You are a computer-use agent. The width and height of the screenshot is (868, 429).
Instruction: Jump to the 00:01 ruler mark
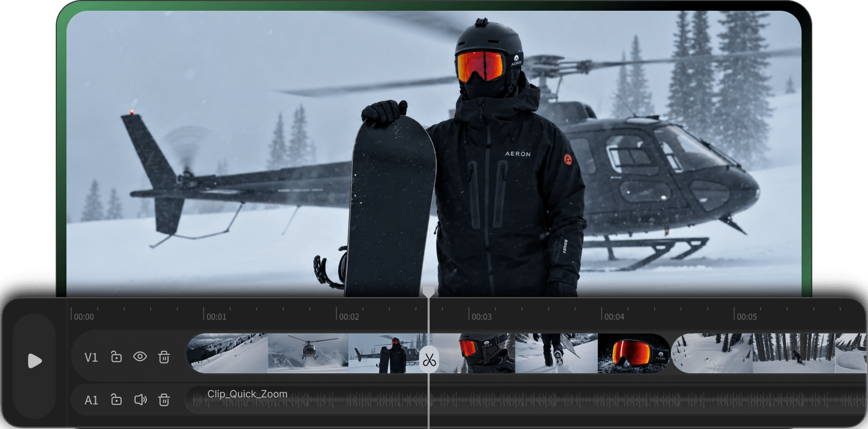point(216,316)
